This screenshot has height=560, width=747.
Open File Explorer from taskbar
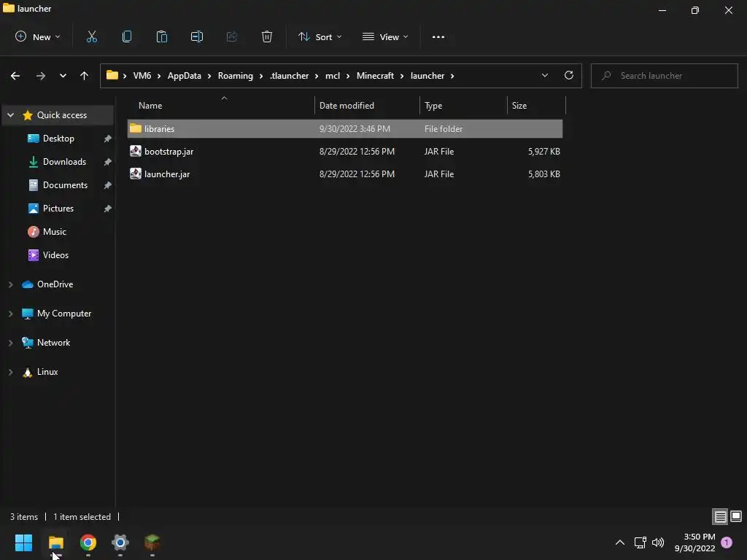pos(56,542)
